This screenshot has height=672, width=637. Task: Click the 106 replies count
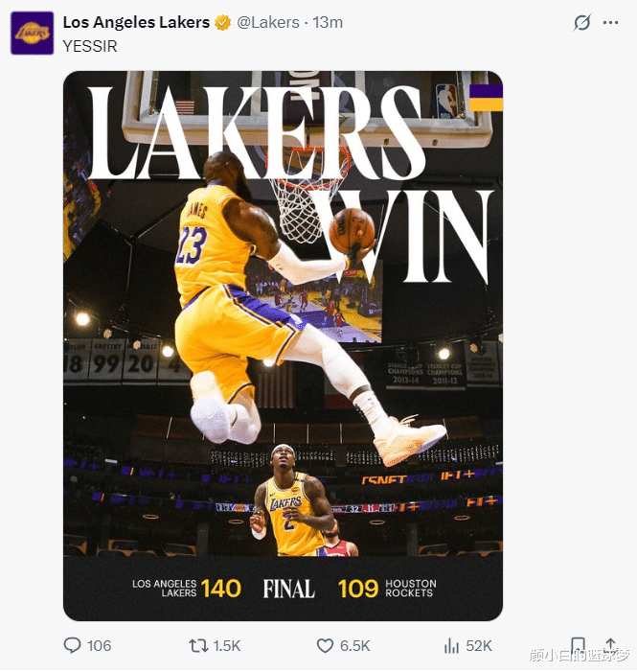(x=100, y=645)
